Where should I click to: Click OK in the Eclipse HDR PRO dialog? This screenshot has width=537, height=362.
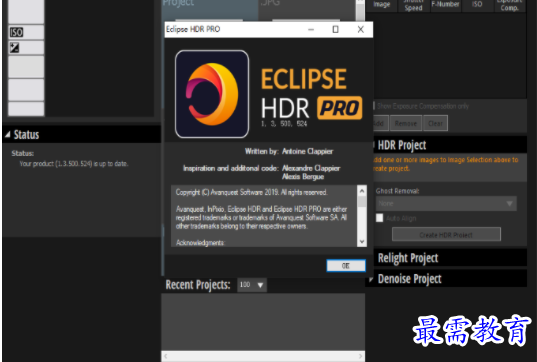pos(346,266)
